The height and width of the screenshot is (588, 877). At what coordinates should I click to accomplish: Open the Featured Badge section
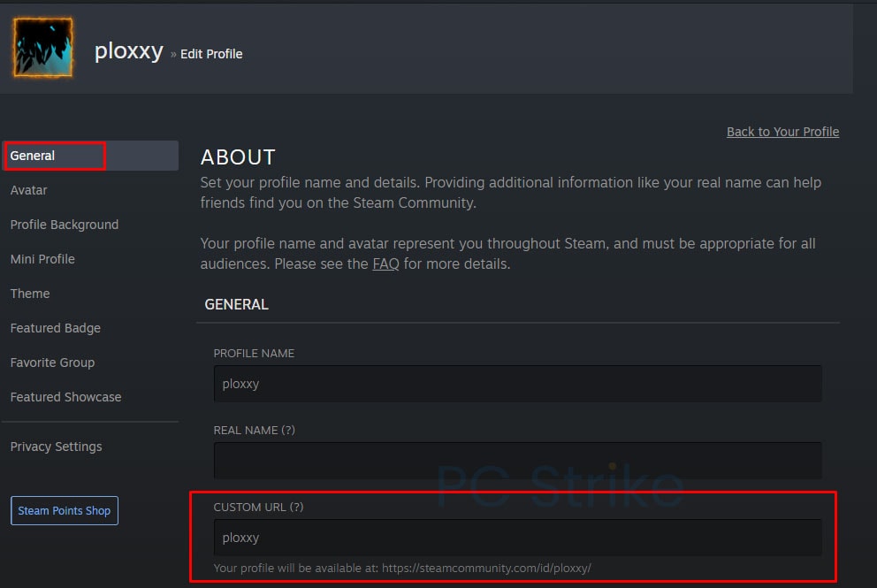[56, 328]
